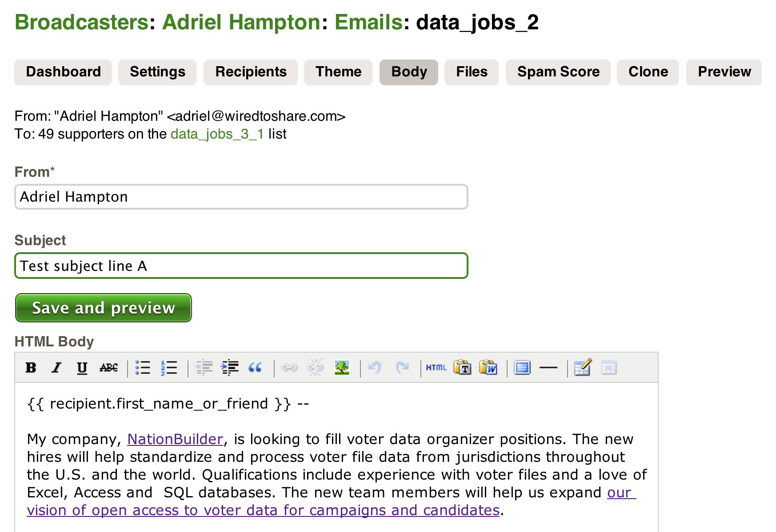Apply underline formatting to the text
Screen dimensions: 776x532
(82, 368)
